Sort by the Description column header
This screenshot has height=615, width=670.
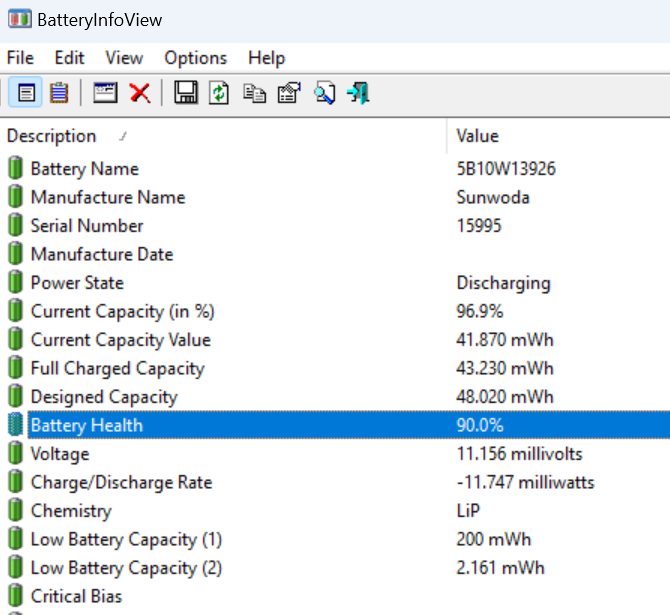click(x=52, y=136)
